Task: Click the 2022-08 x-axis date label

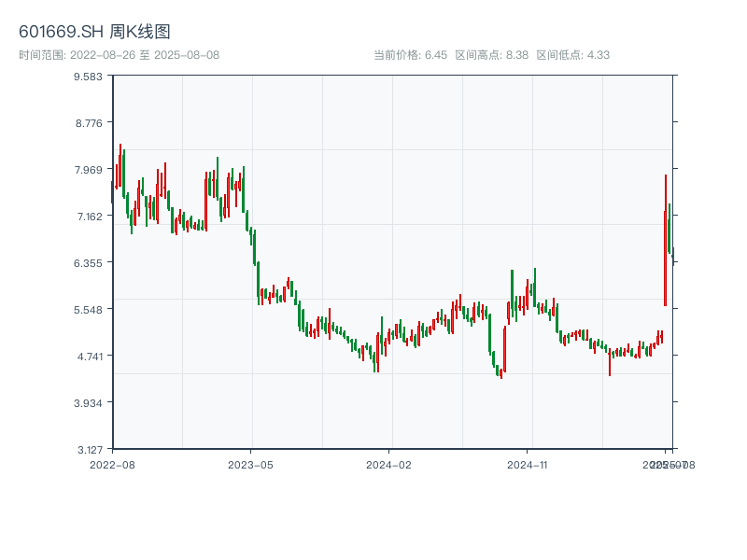Action: (x=112, y=464)
